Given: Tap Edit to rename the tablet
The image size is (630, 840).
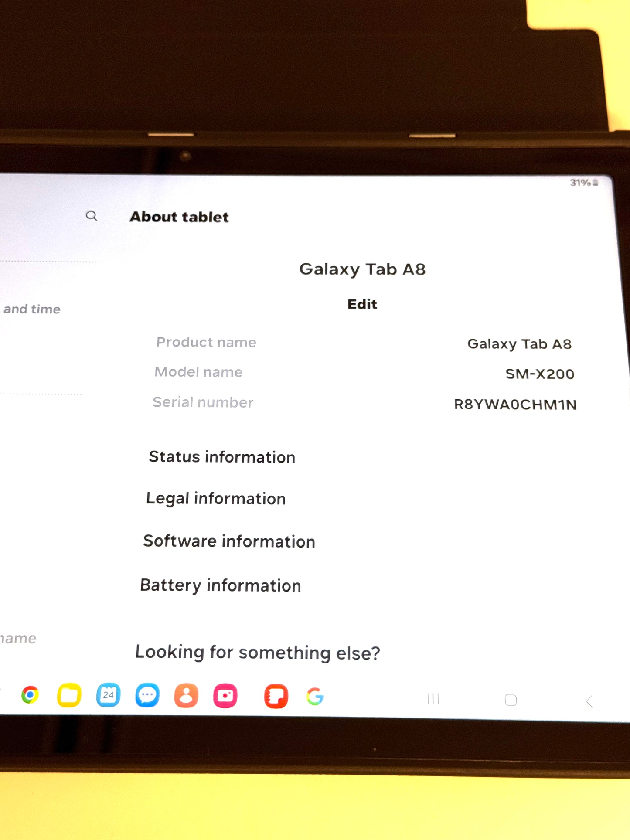Looking at the screenshot, I should tap(362, 304).
